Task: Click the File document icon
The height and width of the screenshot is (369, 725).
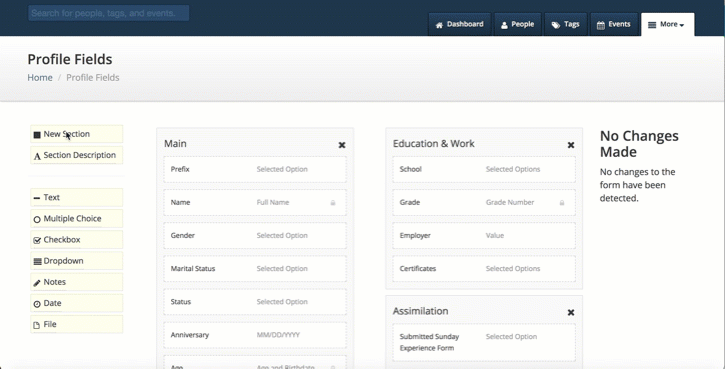Action: [37, 325]
